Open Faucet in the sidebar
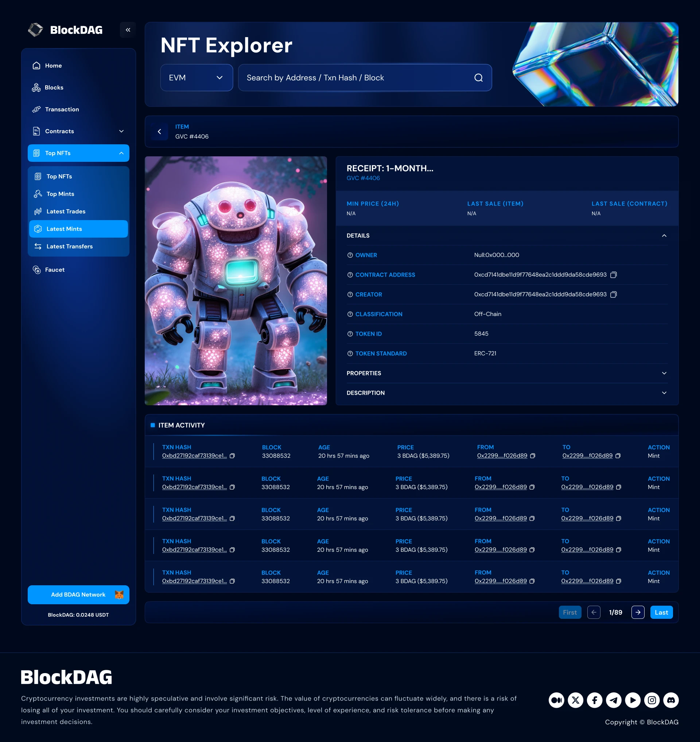The height and width of the screenshot is (742, 700). point(78,270)
